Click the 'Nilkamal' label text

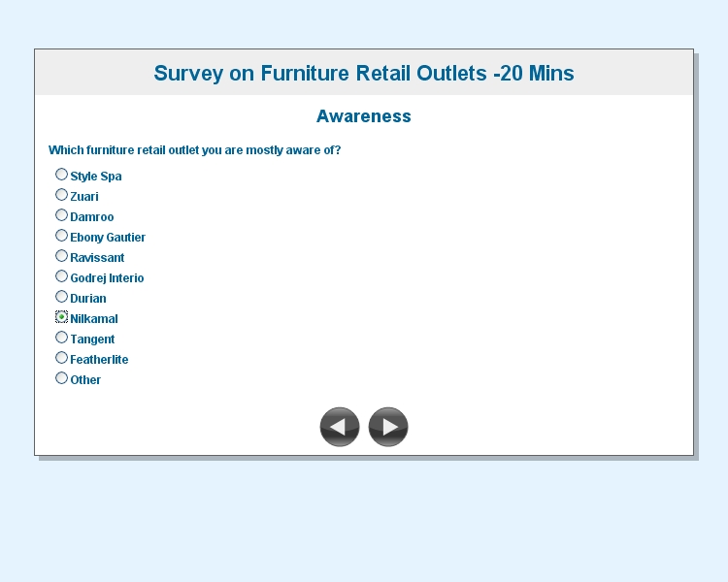94,319
